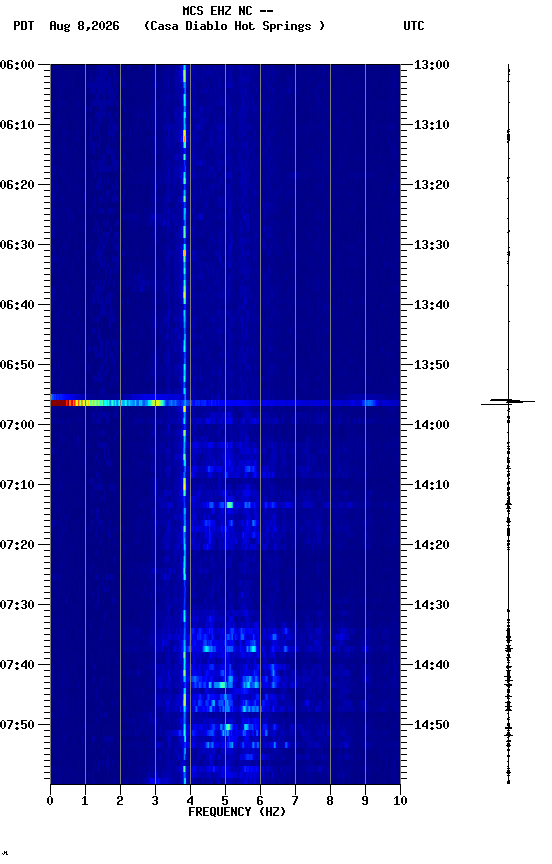Click the 07:30 PDT time label
552x864 pixels.
click(x=17, y=605)
